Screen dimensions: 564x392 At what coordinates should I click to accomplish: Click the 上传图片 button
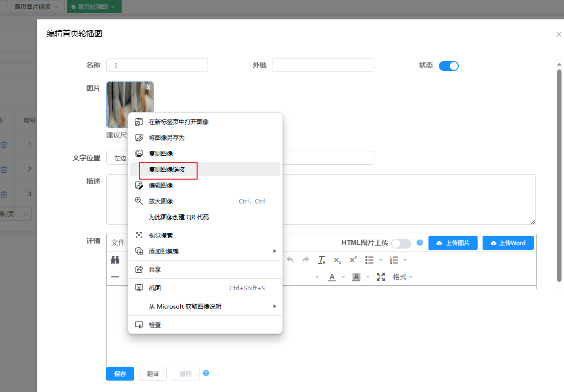point(453,243)
